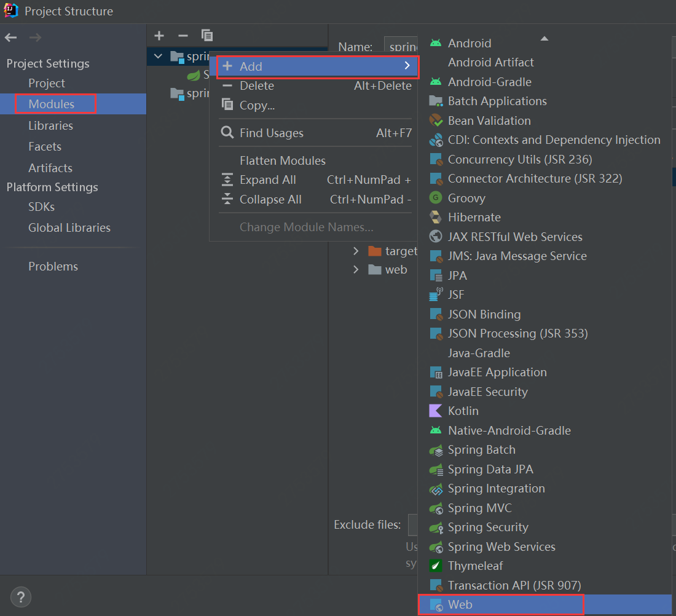The image size is (676, 616).
Task: Open Global Libraries settings
Action: coord(69,227)
